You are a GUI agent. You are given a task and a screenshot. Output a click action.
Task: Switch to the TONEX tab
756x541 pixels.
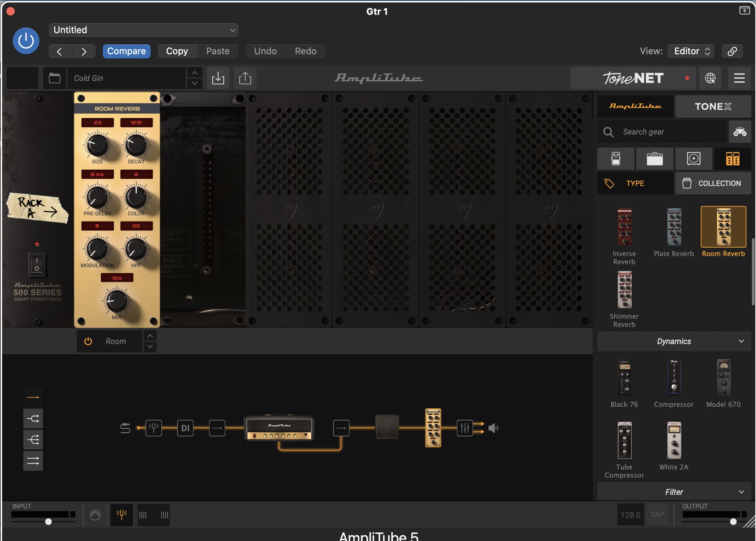tap(713, 106)
